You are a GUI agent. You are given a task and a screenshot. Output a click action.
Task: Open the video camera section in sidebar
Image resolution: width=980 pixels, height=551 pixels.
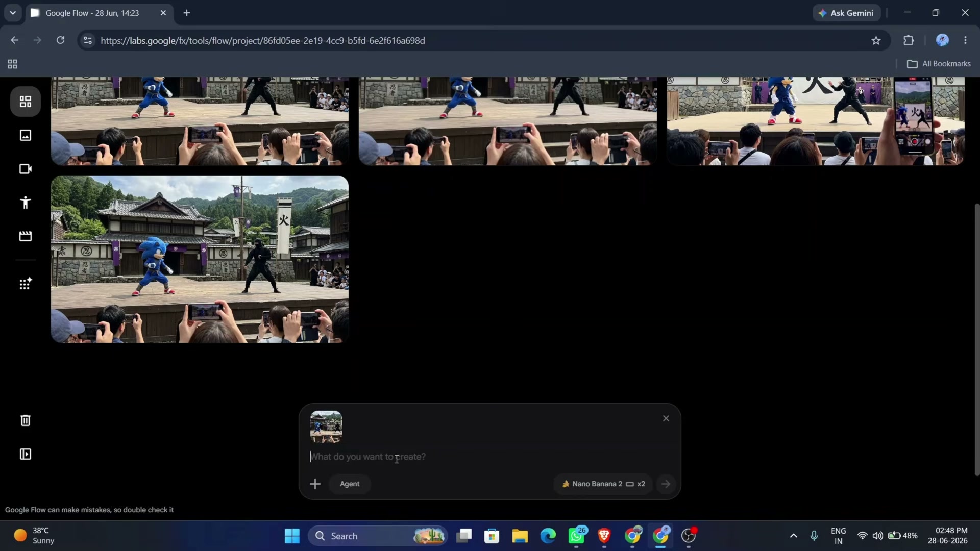pyautogui.click(x=25, y=169)
